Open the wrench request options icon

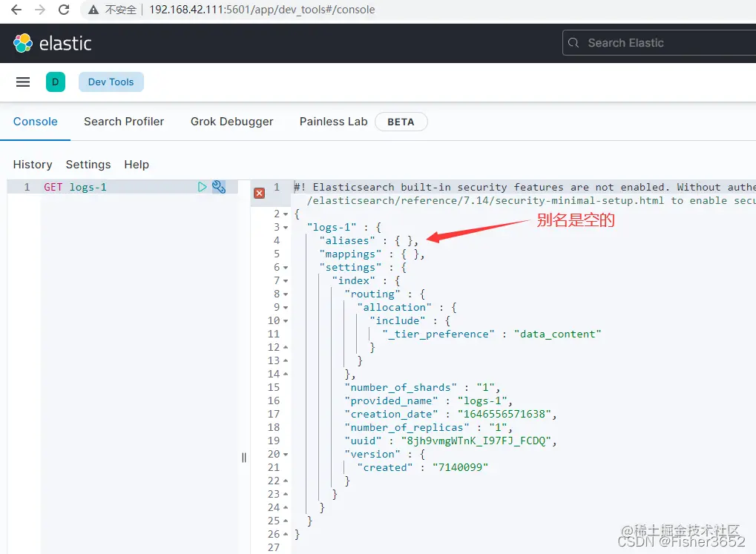tap(219, 187)
